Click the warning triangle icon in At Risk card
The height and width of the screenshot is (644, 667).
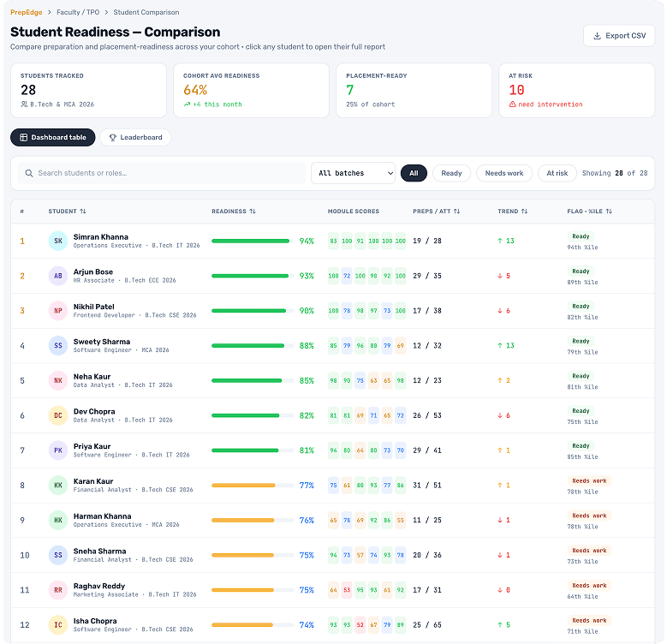513,104
